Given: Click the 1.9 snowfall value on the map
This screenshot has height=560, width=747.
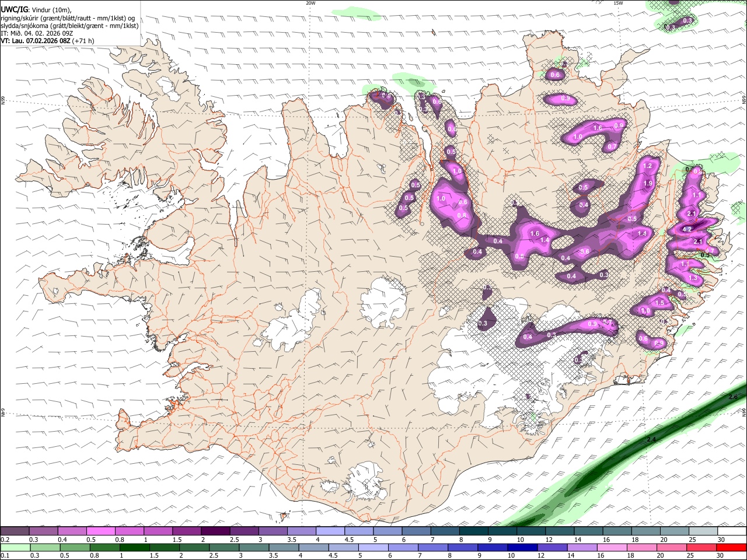Looking at the screenshot, I should [x=647, y=184].
